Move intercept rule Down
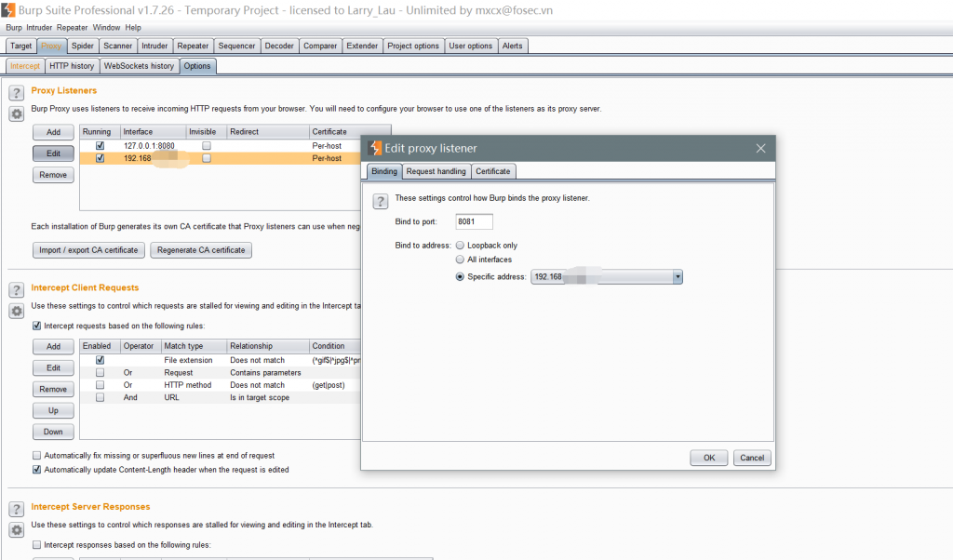Screen dimensions: 953x560 pyautogui.click(x=53, y=432)
